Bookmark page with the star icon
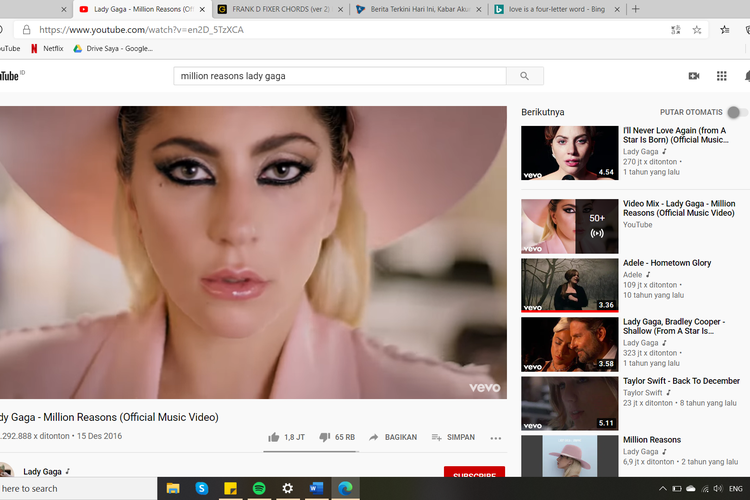750x500 pixels. tap(697, 30)
